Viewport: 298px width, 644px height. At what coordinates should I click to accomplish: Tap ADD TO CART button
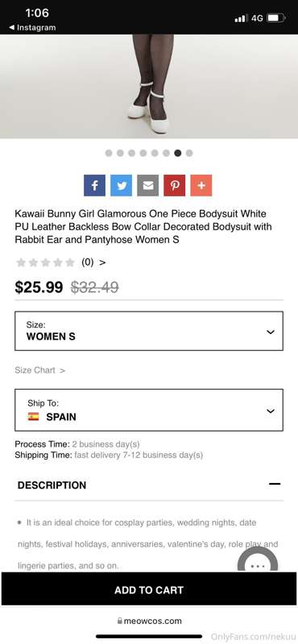tap(149, 590)
